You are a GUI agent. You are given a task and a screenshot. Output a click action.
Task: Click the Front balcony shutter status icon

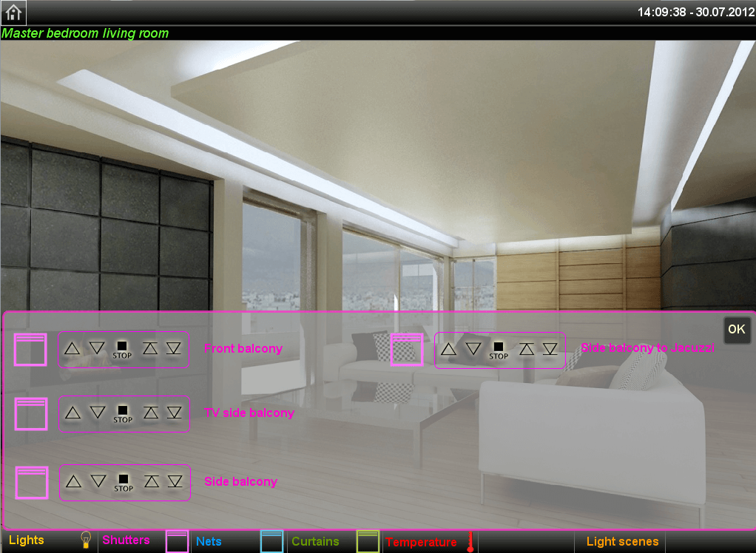point(30,350)
